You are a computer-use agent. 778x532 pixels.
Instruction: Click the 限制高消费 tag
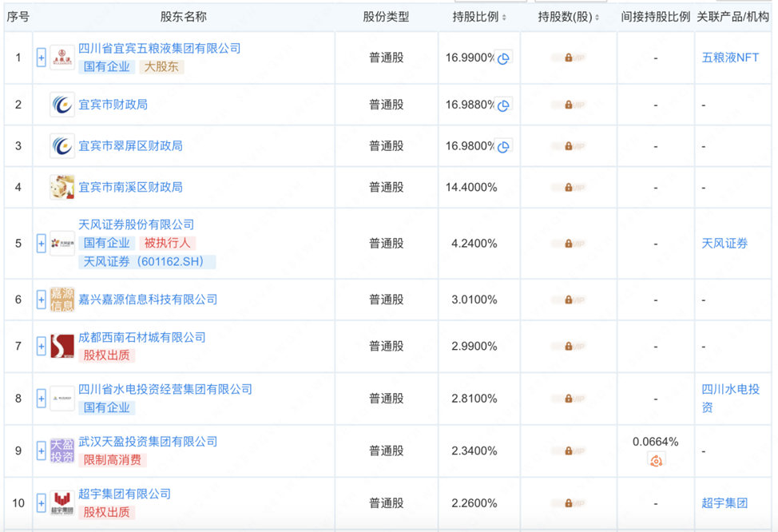pyautogui.click(x=113, y=460)
